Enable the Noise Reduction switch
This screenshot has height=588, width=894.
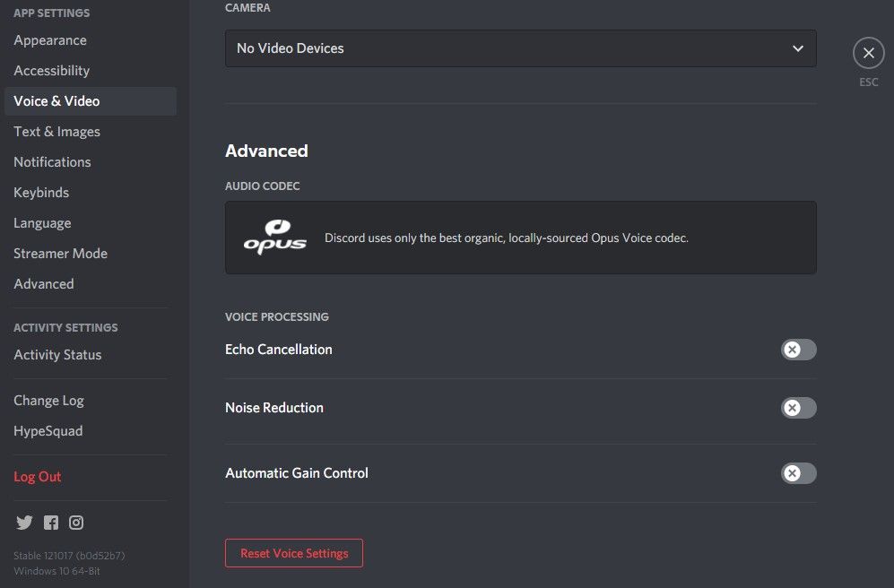point(798,408)
